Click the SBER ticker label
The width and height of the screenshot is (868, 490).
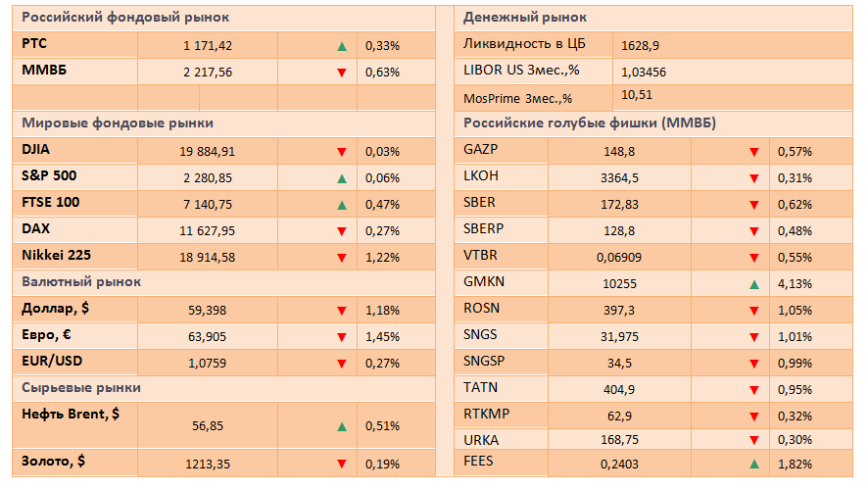(479, 204)
